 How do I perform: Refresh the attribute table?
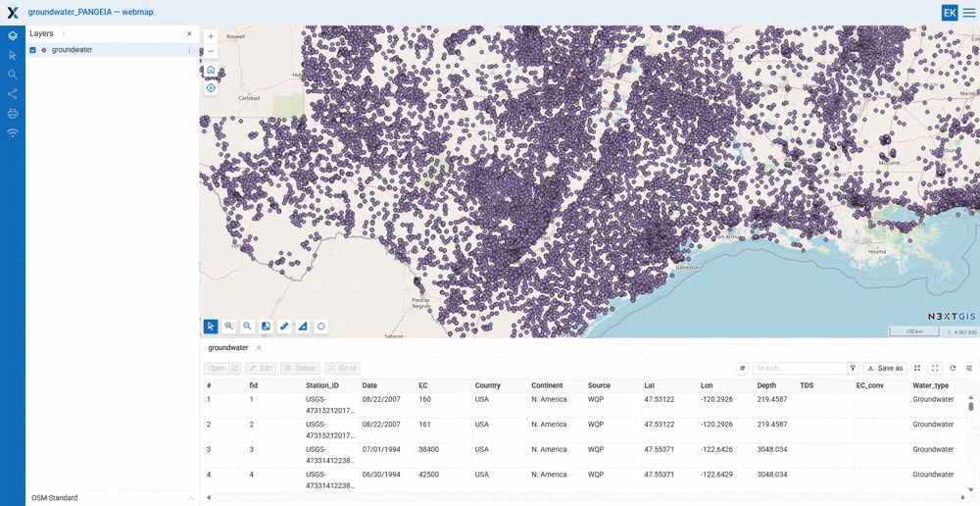point(953,369)
